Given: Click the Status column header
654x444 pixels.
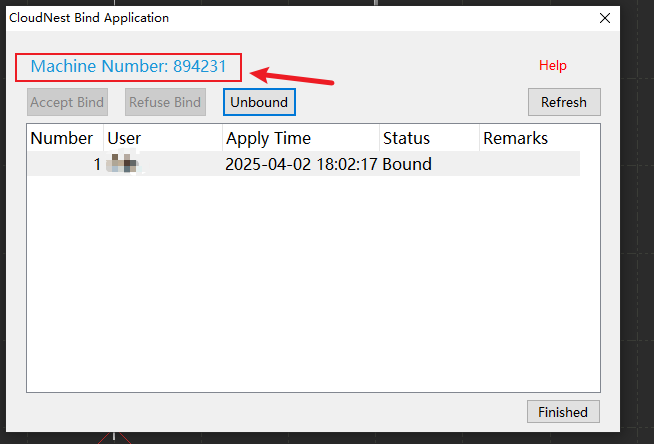Looking at the screenshot, I should click(x=429, y=138).
